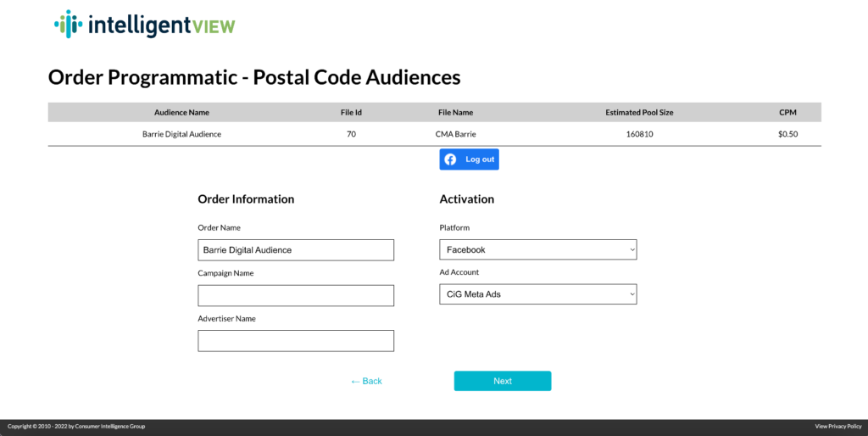This screenshot has height=436, width=868.
Task: Focus the Order Name input field
Action: click(296, 250)
